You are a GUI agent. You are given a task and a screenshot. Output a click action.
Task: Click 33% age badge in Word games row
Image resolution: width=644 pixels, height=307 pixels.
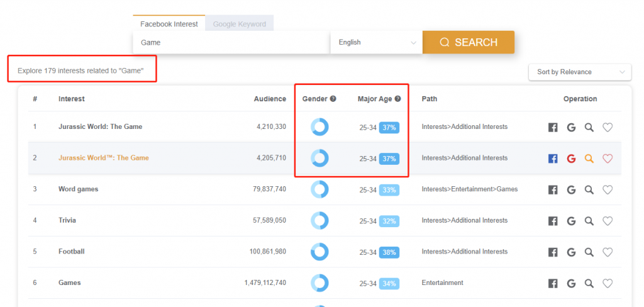coord(389,190)
